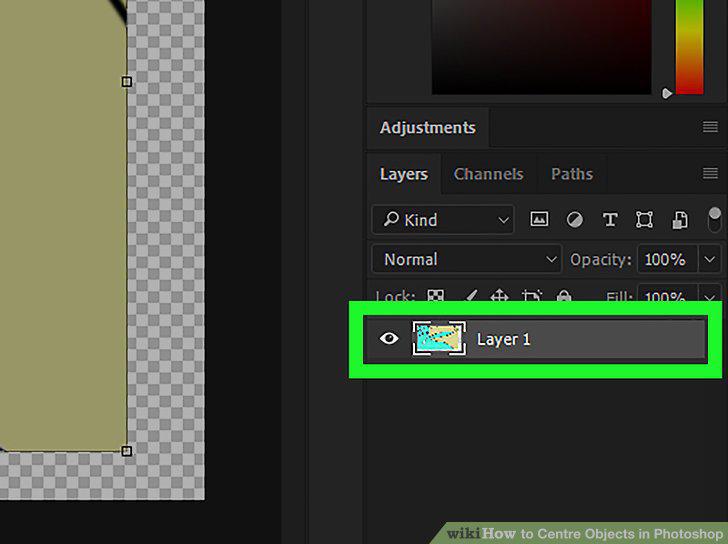The height and width of the screenshot is (544, 728).
Task: Open the Adjustments panel tab
Action: [x=428, y=128]
